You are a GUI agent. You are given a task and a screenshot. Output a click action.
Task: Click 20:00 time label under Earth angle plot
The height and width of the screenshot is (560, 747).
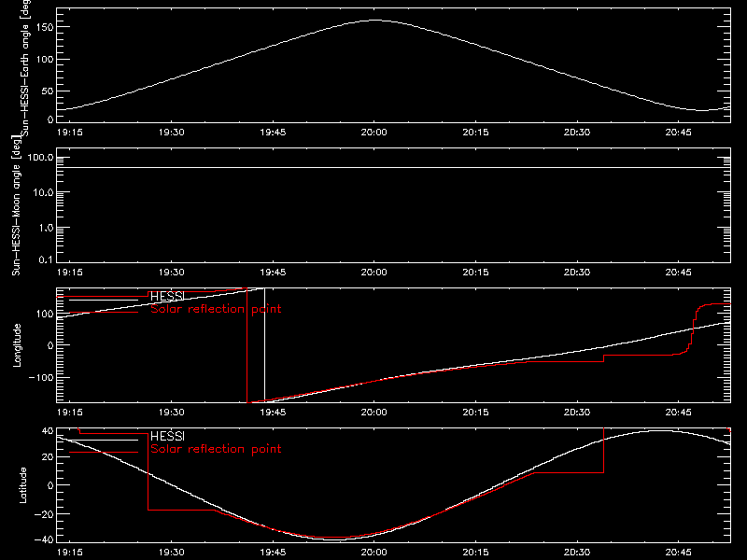click(374, 133)
